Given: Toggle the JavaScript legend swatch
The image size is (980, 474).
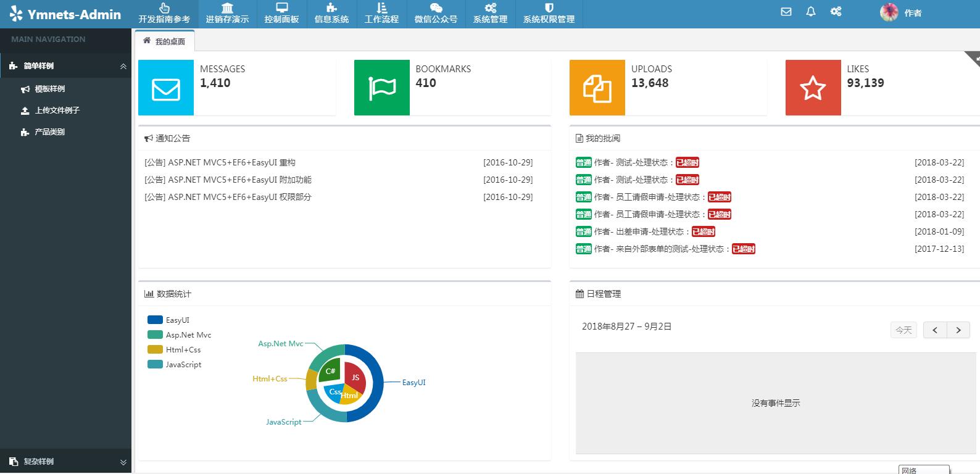Looking at the screenshot, I should pyautogui.click(x=155, y=365).
